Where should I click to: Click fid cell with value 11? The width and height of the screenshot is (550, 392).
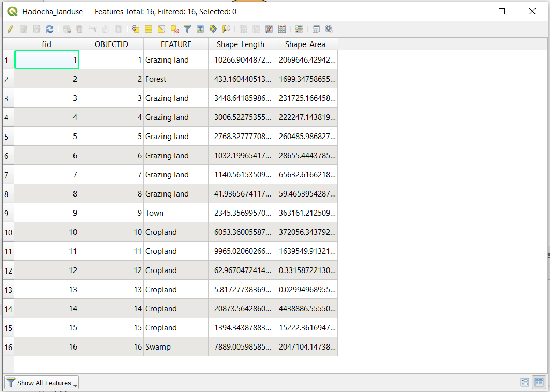pyautogui.click(x=47, y=251)
